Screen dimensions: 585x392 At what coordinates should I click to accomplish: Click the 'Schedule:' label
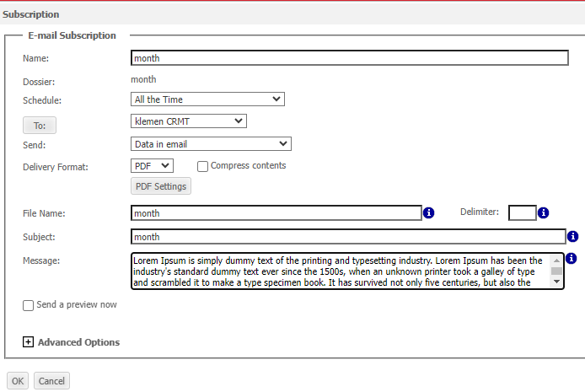[42, 100]
